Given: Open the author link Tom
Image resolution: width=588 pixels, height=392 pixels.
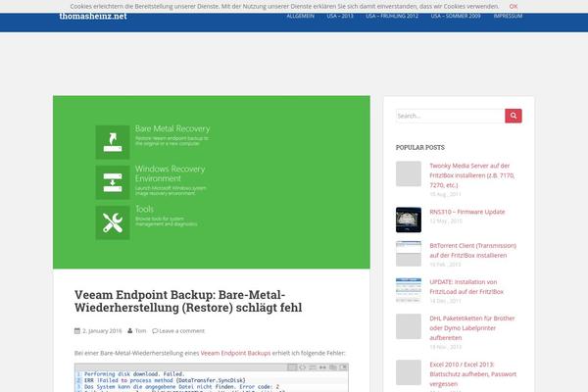Looking at the screenshot, I should (x=140, y=331).
